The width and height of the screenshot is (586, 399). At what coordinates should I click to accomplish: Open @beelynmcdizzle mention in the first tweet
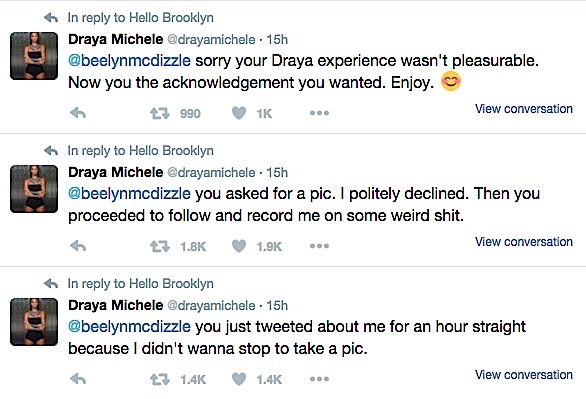click(129, 61)
